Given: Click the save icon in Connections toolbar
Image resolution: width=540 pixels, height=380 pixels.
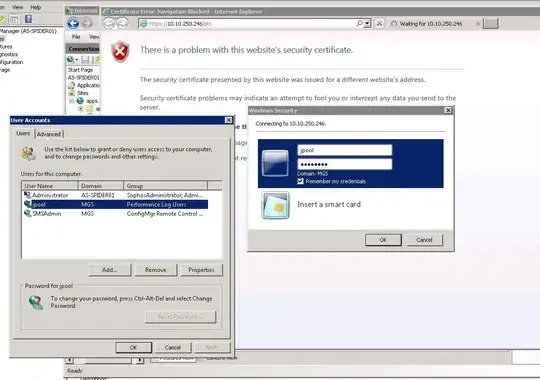Looking at the screenshot, I should point(85,60).
